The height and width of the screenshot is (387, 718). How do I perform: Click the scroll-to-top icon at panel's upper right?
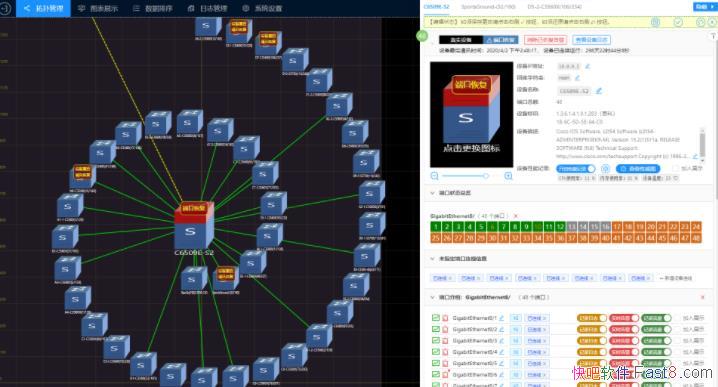click(713, 36)
